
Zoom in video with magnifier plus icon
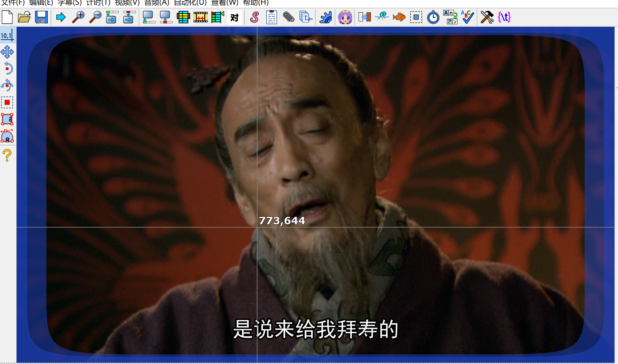78,17
